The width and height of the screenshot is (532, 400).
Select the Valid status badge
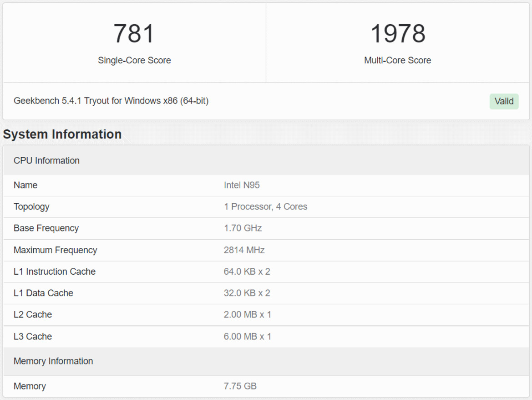pyautogui.click(x=504, y=101)
